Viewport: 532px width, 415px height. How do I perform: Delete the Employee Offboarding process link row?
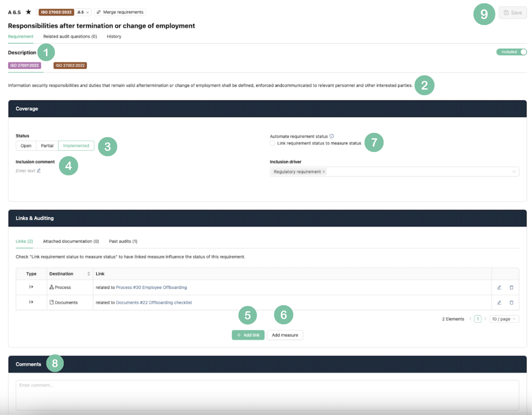point(511,287)
